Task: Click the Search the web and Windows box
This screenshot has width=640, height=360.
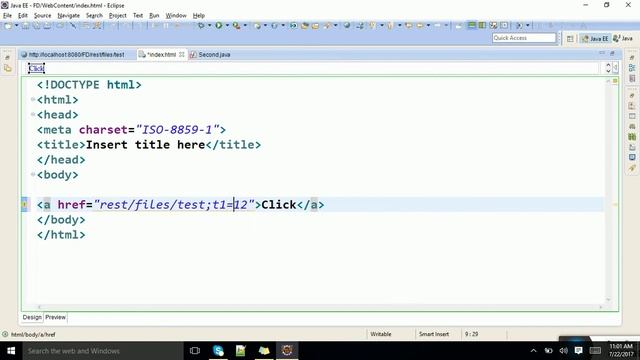Action: pyautogui.click(x=103, y=351)
